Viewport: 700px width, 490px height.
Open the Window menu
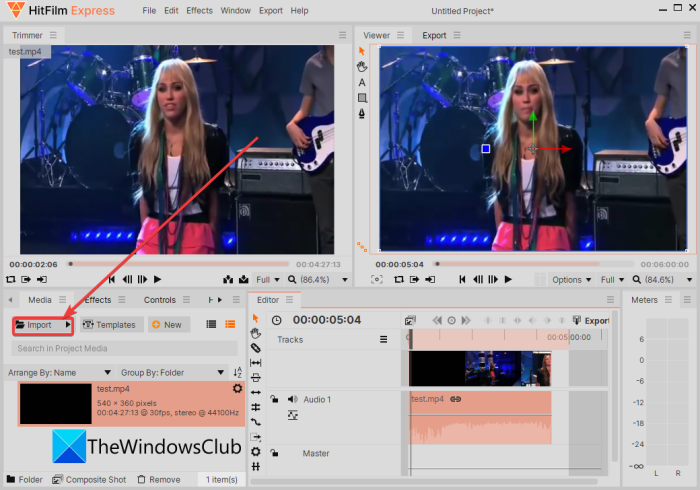pyautogui.click(x=235, y=11)
